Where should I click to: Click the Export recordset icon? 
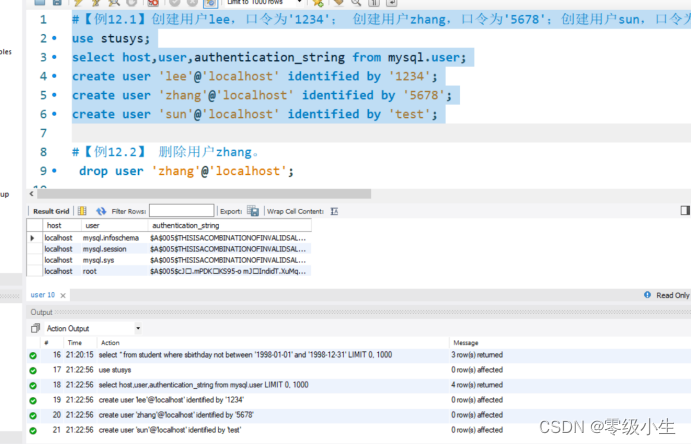253,211
